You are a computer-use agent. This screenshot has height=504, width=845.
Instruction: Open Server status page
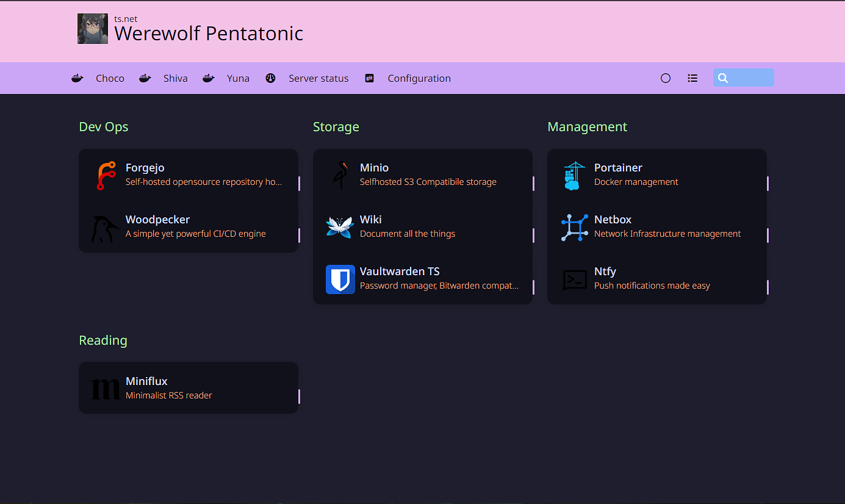pos(318,78)
